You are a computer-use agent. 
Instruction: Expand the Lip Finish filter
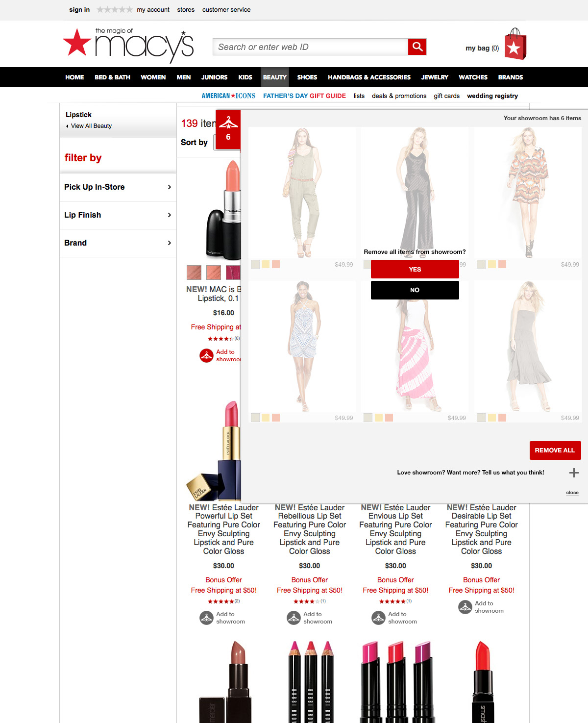[118, 215]
